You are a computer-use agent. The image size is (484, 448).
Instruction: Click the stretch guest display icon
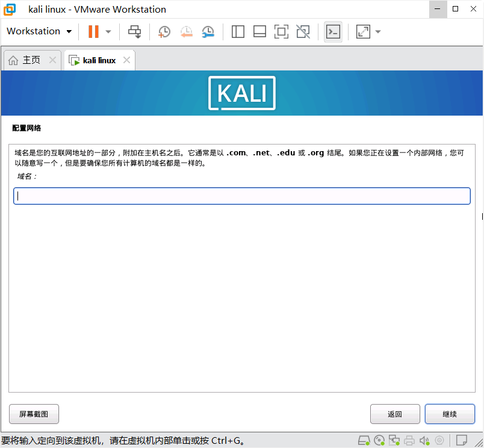(x=363, y=31)
